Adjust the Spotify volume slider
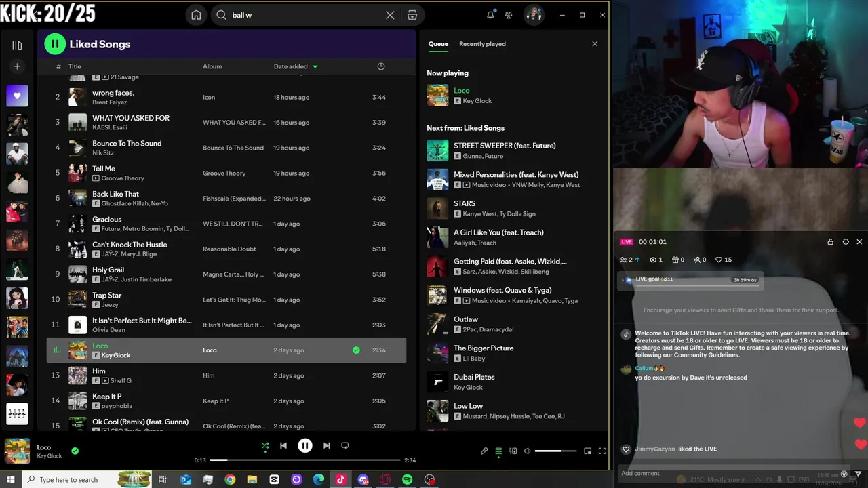The image size is (868, 488). click(x=555, y=451)
